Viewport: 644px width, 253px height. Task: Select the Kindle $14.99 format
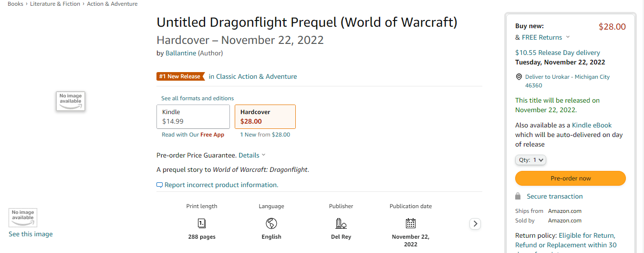pyautogui.click(x=193, y=117)
